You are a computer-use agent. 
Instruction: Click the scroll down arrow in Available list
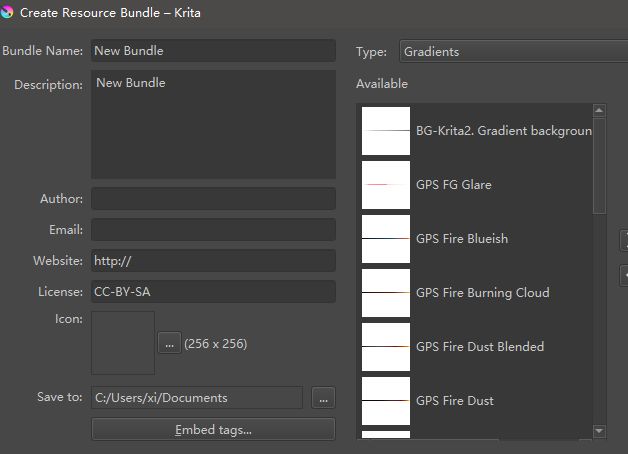(599, 431)
